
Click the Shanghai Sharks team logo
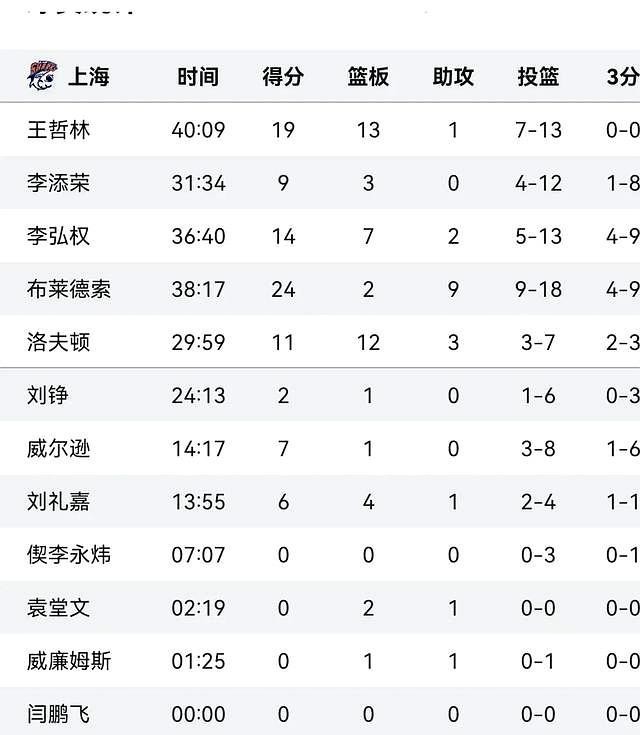[43, 76]
